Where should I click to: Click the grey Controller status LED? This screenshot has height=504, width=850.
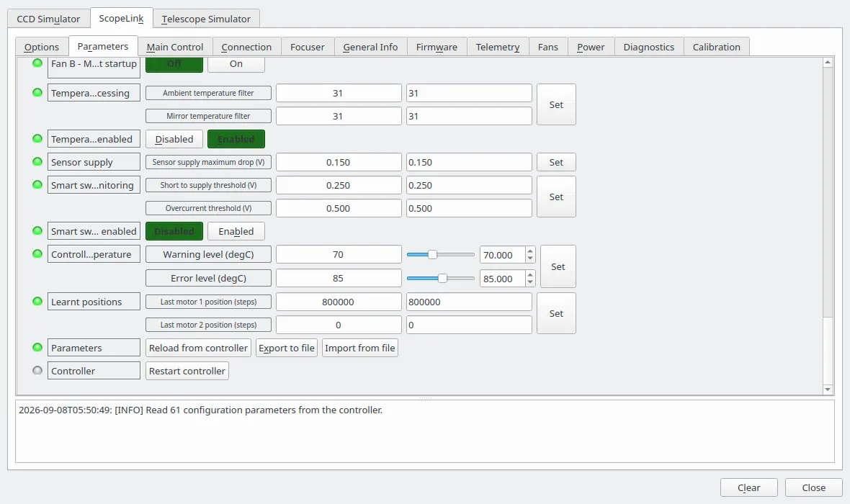click(x=37, y=370)
